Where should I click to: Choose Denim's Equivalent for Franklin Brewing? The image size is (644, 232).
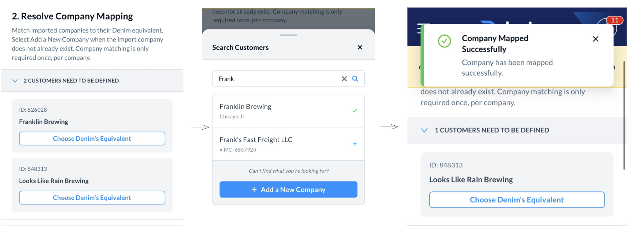tap(92, 139)
